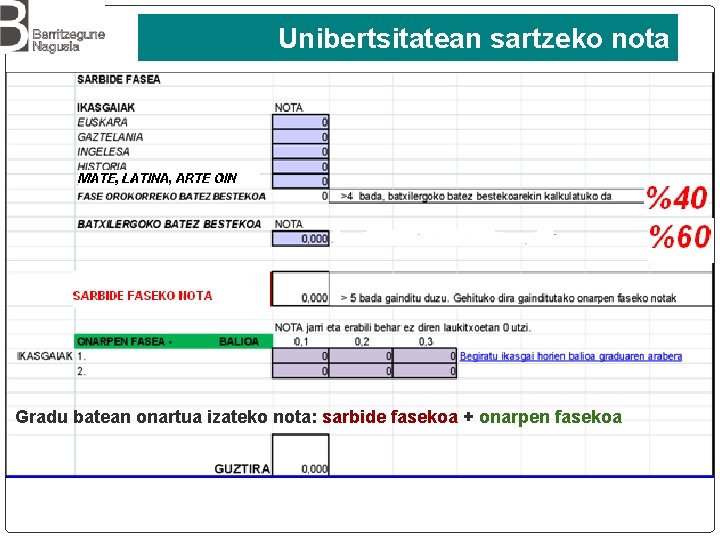Click the Berritzegune Nagusia logo
The height and width of the screenshot is (540, 720).
coord(53,27)
